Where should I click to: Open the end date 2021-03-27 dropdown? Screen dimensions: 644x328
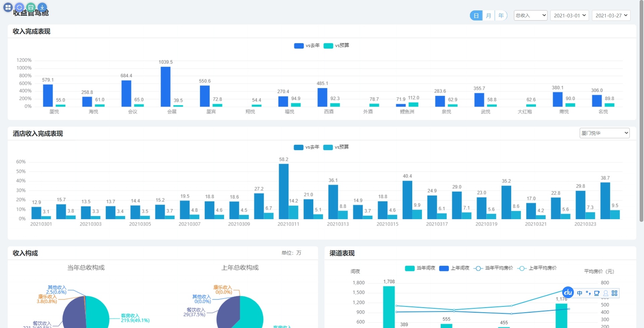[611, 15]
